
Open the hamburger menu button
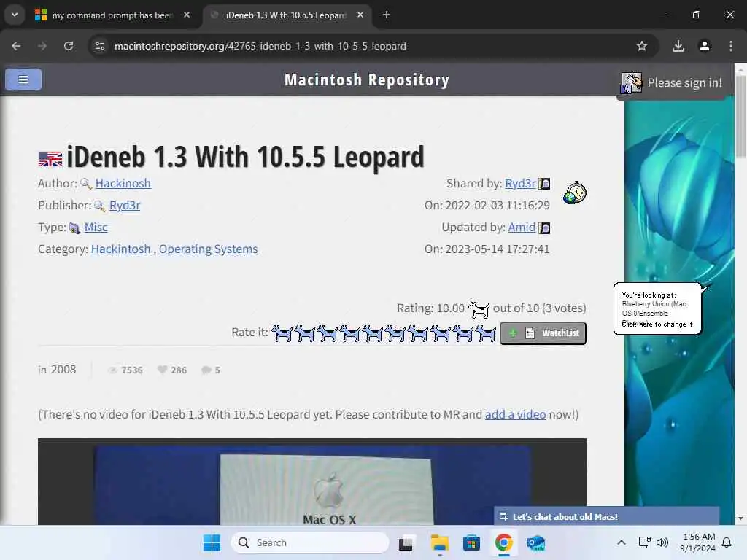coord(23,79)
